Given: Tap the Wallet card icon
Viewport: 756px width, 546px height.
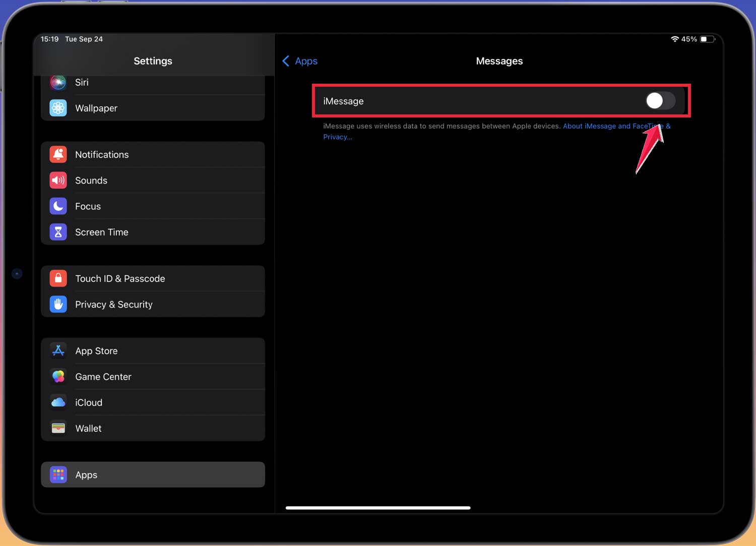Looking at the screenshot, I should (x=58, y=428).
